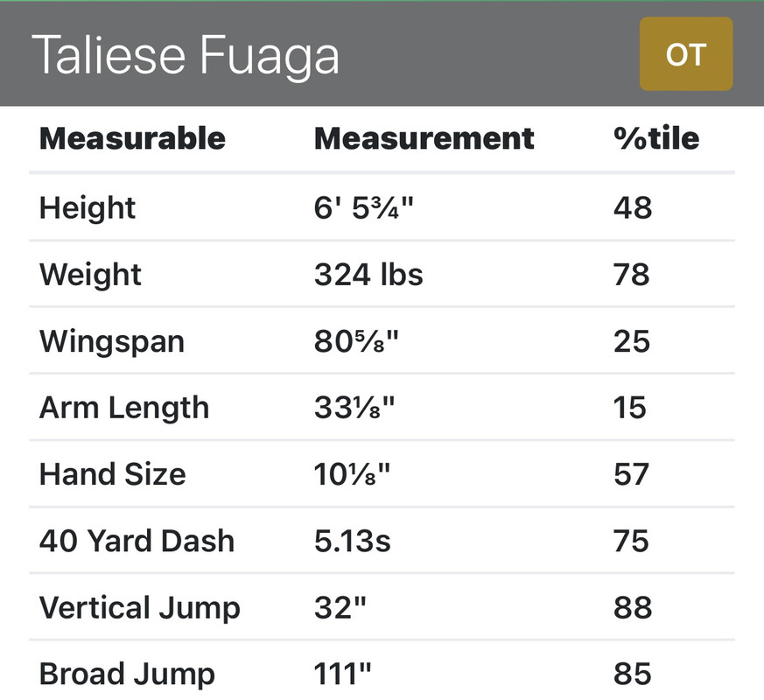This screenshot has width=764, height=700.
Task: Sort by the Measurement column header
Action: pos(424,139)
